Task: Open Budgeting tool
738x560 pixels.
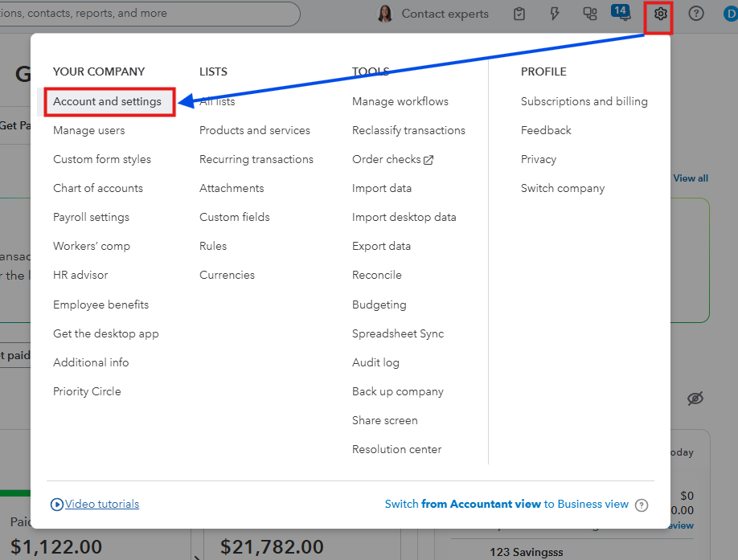Action: pos(379,305)
